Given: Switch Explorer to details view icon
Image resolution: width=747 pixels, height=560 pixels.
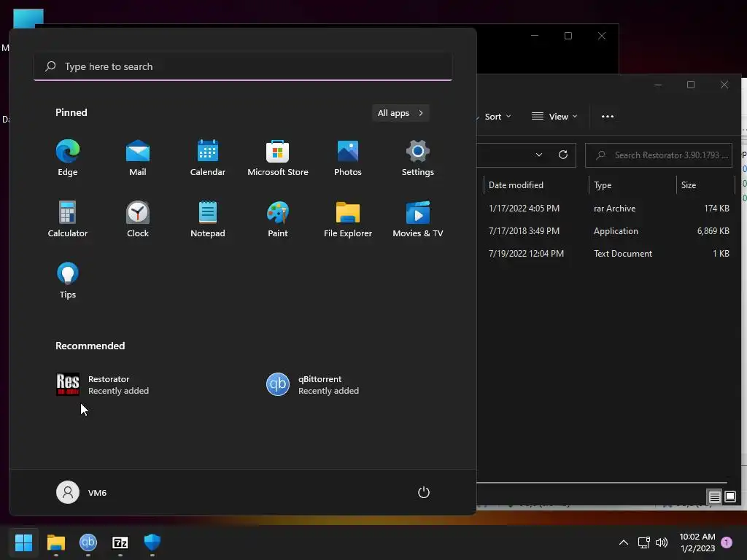Looking at the screenshot, I should tap(715, 497).
